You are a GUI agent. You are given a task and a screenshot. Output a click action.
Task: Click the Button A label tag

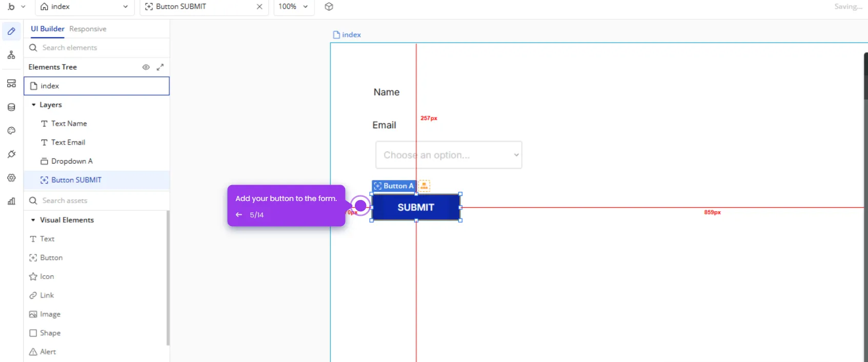tap(394, 186)
